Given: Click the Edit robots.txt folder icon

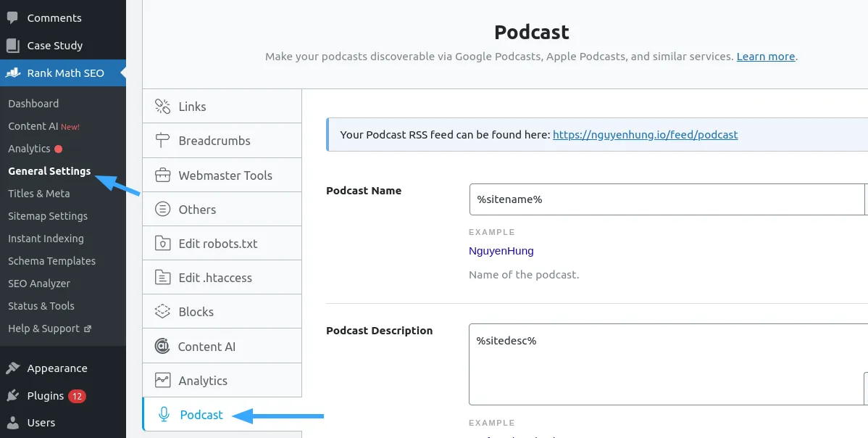Looking at the screenshot, I should 162,244.
